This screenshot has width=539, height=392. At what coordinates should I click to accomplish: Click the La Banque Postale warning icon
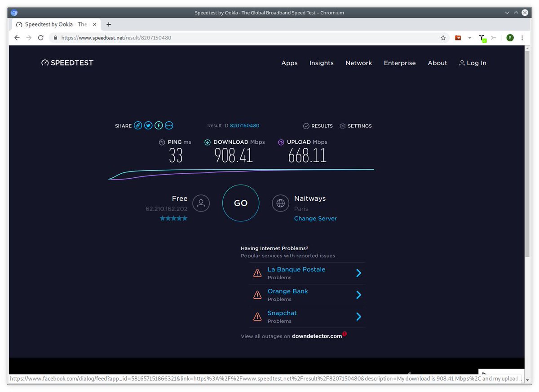pos(257,273)
